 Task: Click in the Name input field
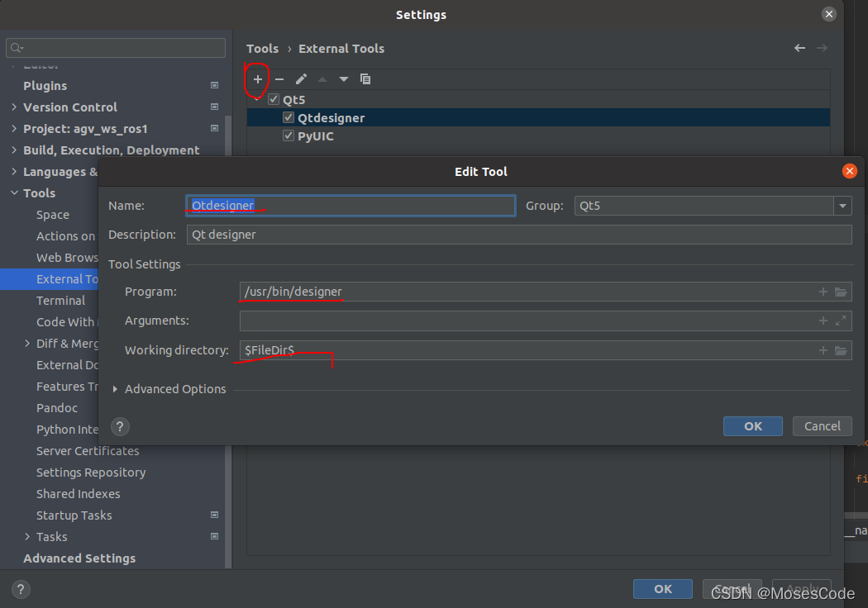(x=351, y=206)
